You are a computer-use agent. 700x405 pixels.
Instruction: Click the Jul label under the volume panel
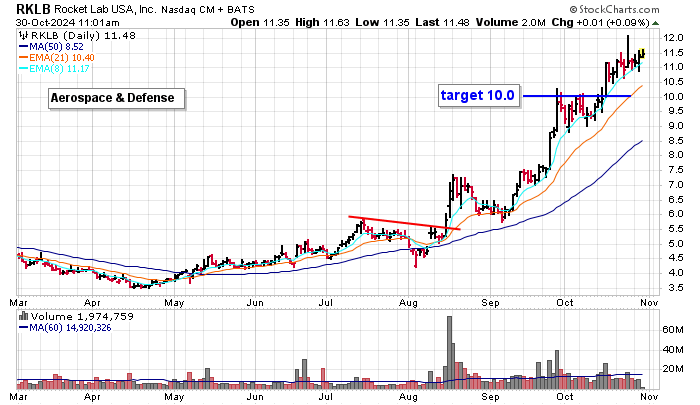(326, 397)
